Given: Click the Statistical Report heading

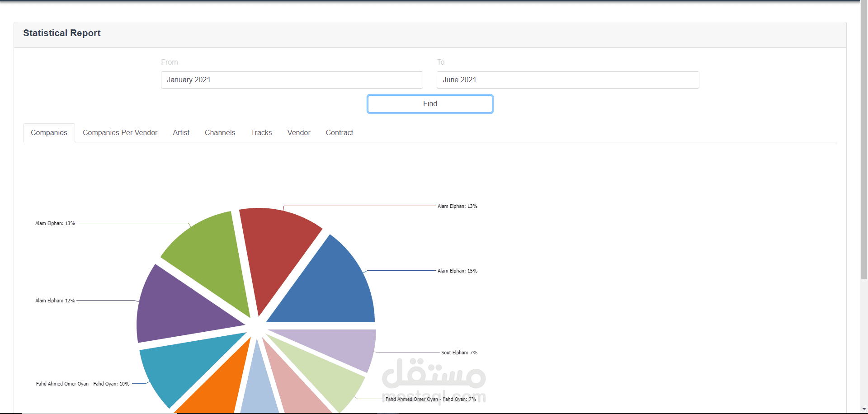Looking at the screenshot, I should coord(62,33).
